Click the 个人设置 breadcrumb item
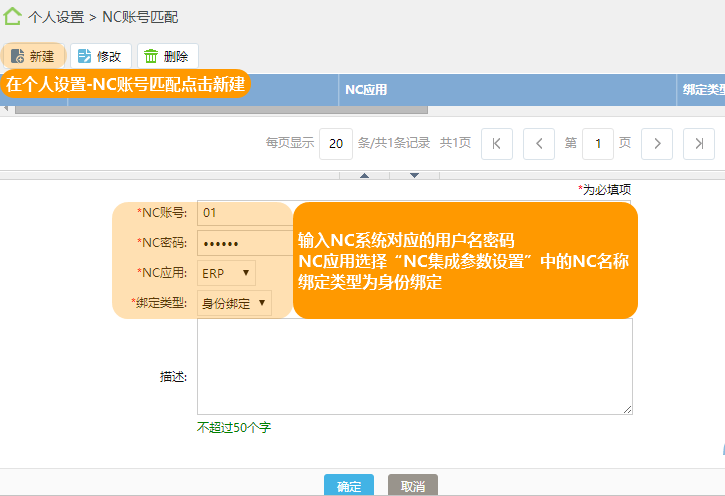 pyautogui.click(x=55, y=17)
